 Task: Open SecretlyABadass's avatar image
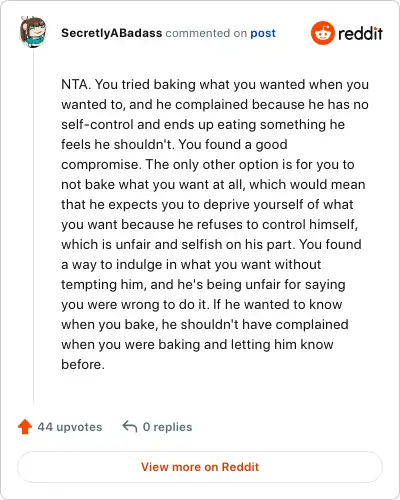(x=33, y=32)
